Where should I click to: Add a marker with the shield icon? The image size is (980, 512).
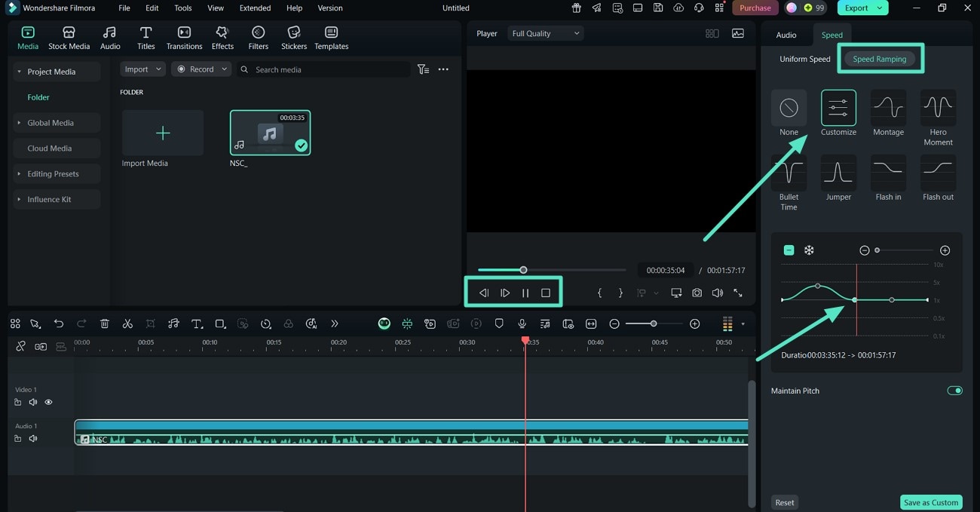[x=499, y=323]
